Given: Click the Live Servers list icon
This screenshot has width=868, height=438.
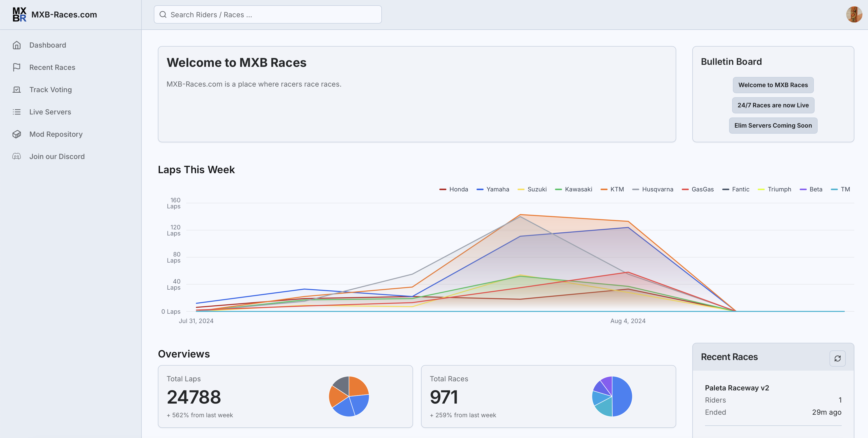Looking at the screenshot, I should tap(16, 112).
